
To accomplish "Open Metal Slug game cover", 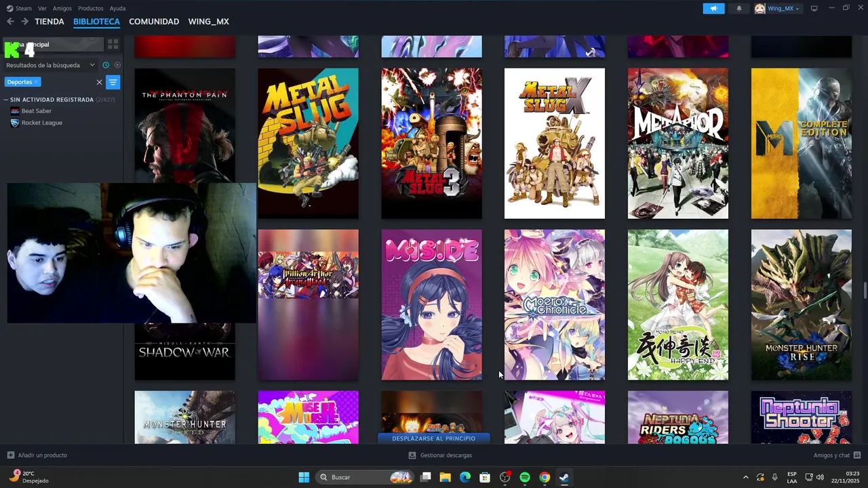I will (309, 143).
